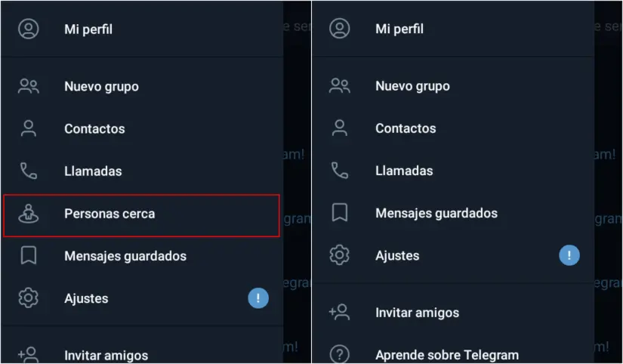Open Mensajes guardados in the right menu
This screenshot has height=364, width=623.
point(436,213)
